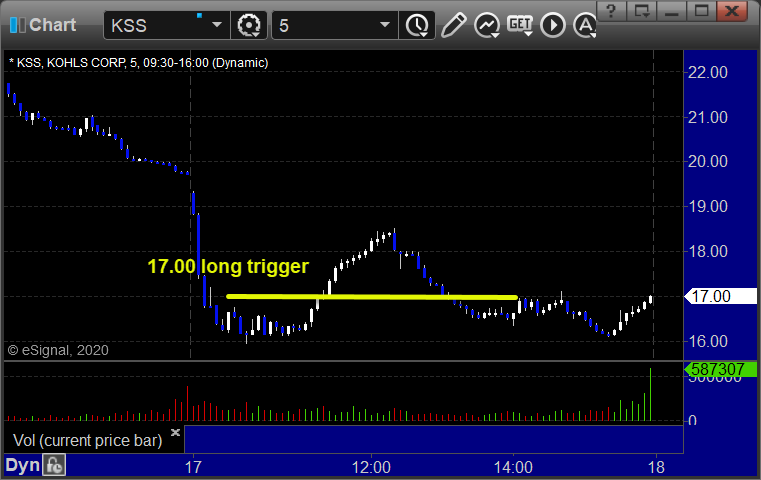
Task: Click the 19.00 price axis label
Action: click(708, 207)
